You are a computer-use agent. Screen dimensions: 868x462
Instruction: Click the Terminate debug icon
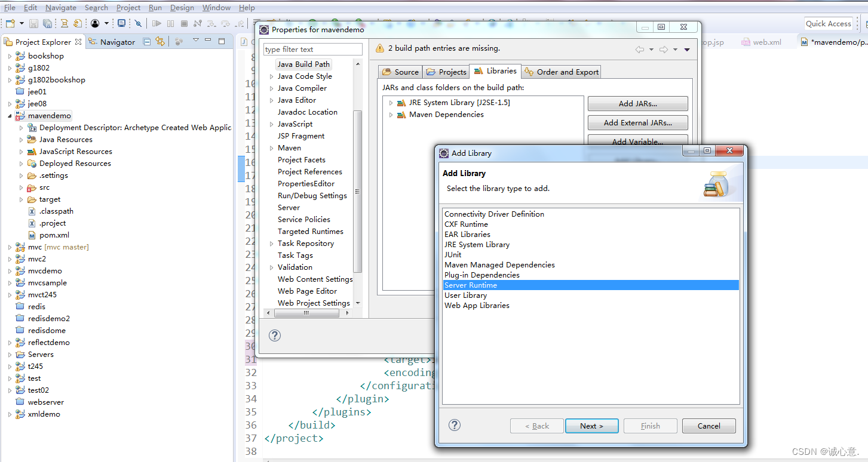[184, 23]
